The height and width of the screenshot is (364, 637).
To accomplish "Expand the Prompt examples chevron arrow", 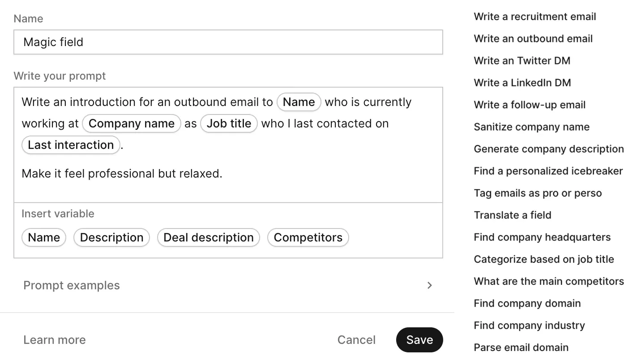I will coord(429,285).
